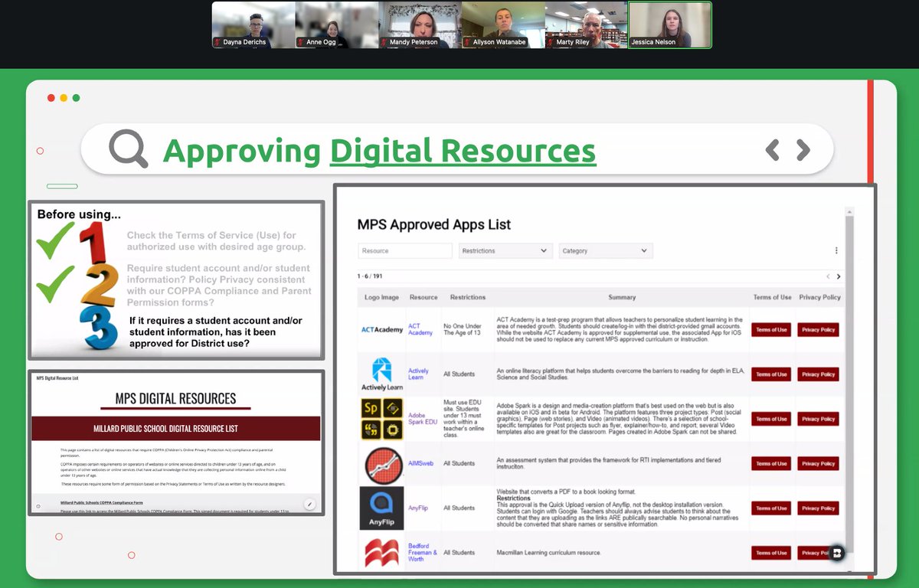Select Dayna Derichs video thumbnail
The image size is (919, 588).
[253, 25]
